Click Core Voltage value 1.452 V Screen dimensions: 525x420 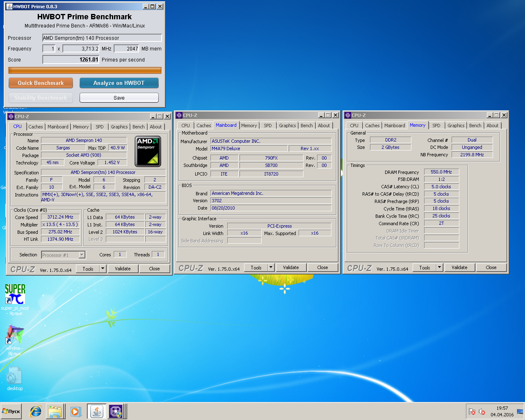click(112, 162)
